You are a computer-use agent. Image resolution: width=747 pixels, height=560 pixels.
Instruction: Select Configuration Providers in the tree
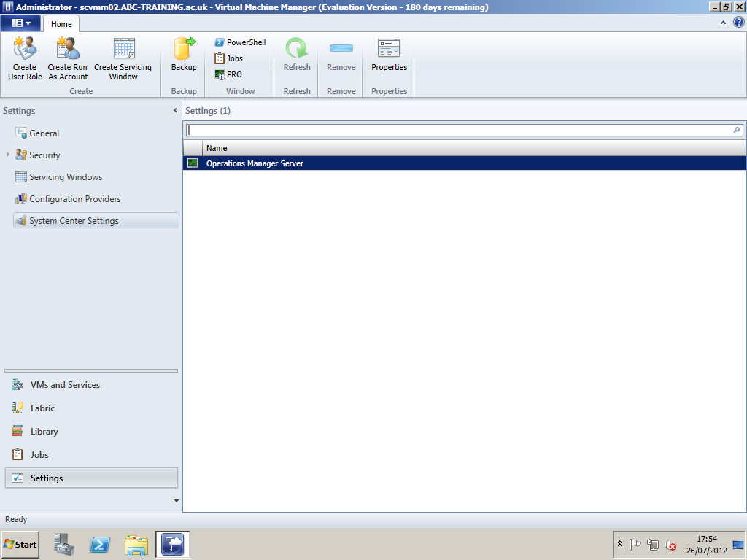[x=75, y=199]
